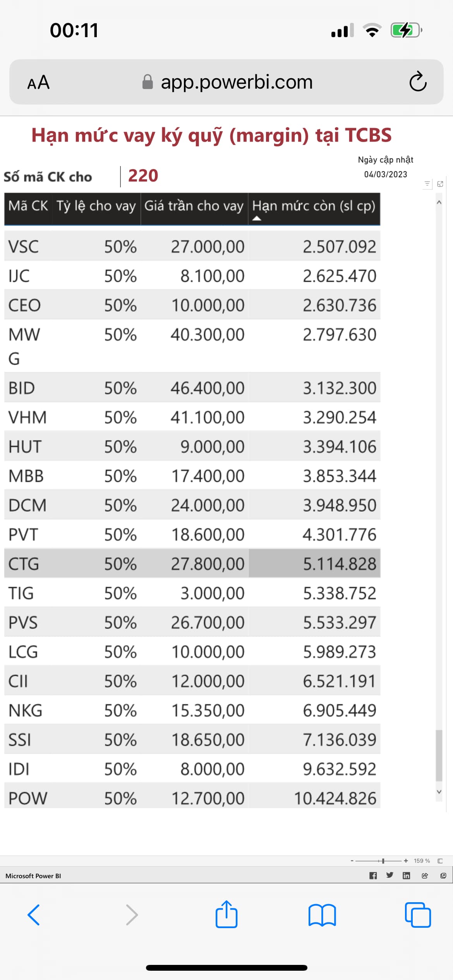This screenshot has width=453, height=980.
Task: Toggle fit-to-page view next to 159 %
Action: click(440, 861)
